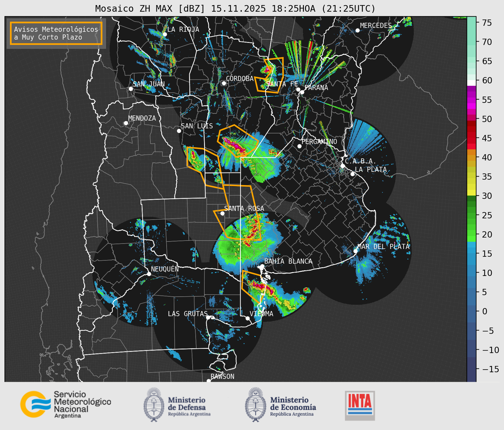Click the San Luis city label

point(197,126)
